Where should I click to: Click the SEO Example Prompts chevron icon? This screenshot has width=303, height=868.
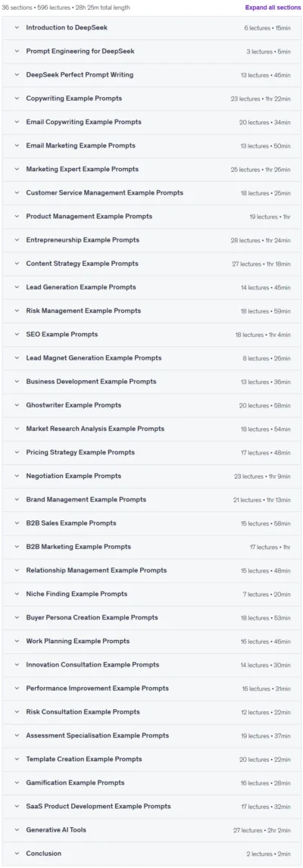(17, 334)
